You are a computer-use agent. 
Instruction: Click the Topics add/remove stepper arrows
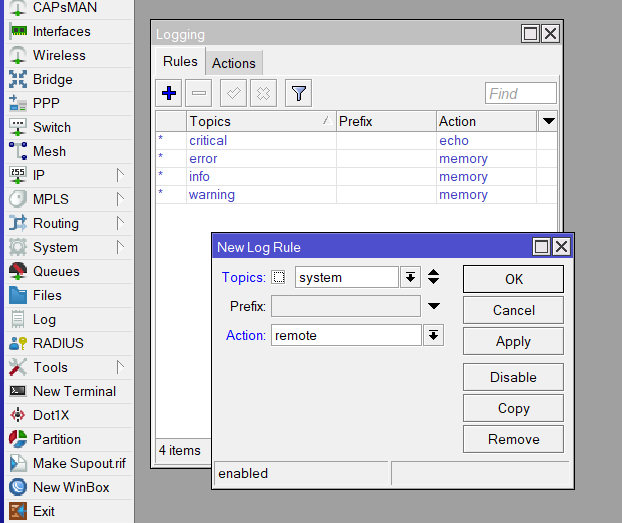pos(433,278)
